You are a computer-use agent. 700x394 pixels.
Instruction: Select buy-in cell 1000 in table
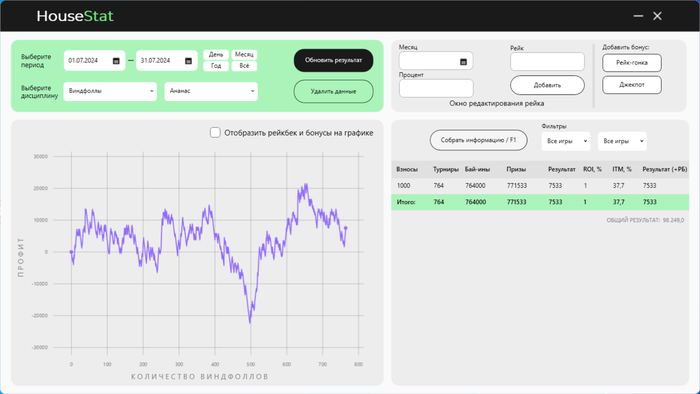tap(404, 186)
